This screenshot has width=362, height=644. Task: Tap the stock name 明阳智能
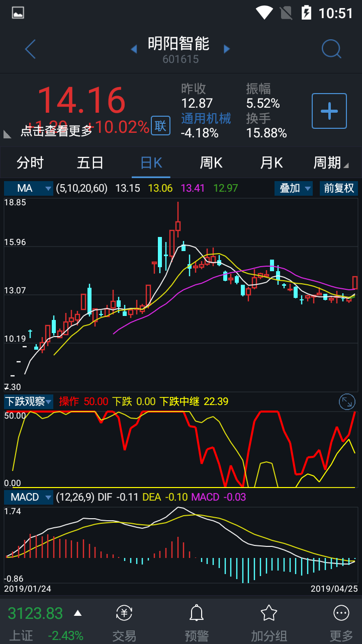coord(179,44)
